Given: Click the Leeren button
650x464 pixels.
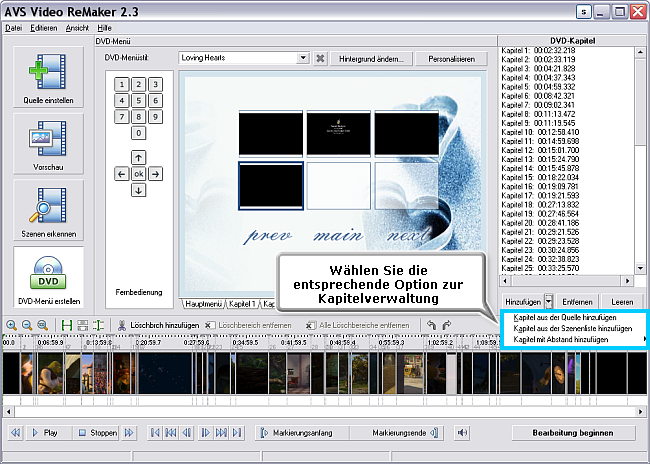Looking at the screenshot, I should [622, 301].
